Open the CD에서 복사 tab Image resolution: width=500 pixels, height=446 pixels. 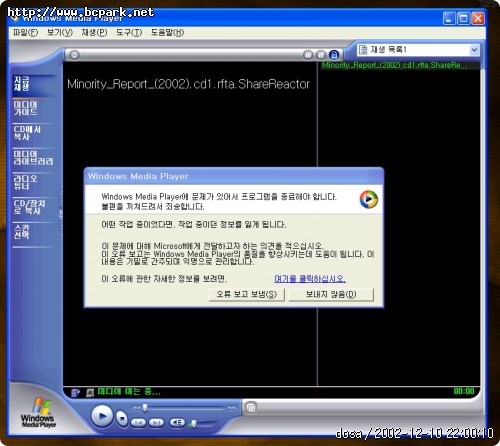[33, 133]
